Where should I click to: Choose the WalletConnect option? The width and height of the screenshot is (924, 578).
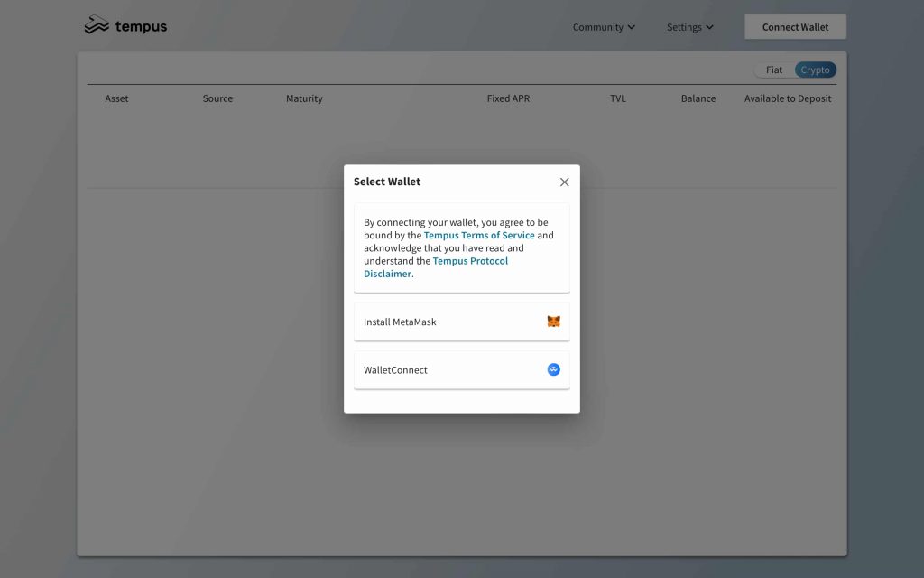tap(461, 369)
